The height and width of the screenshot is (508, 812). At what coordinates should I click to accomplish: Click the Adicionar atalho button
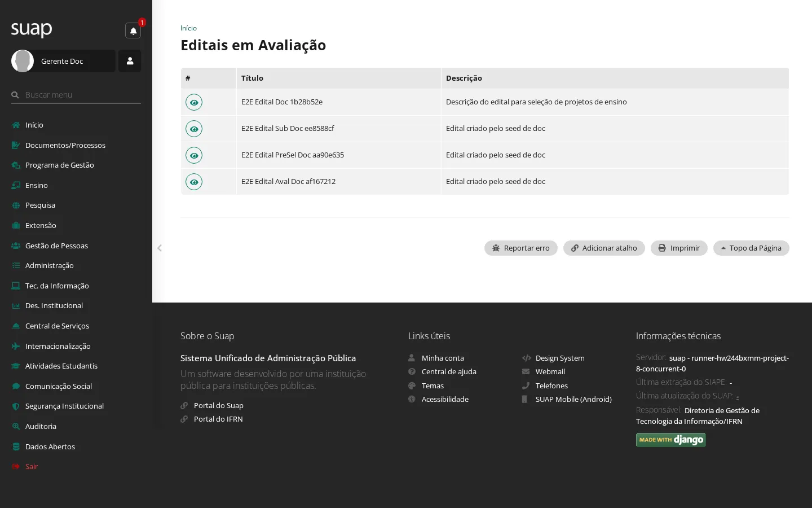(x=604, y=248)
